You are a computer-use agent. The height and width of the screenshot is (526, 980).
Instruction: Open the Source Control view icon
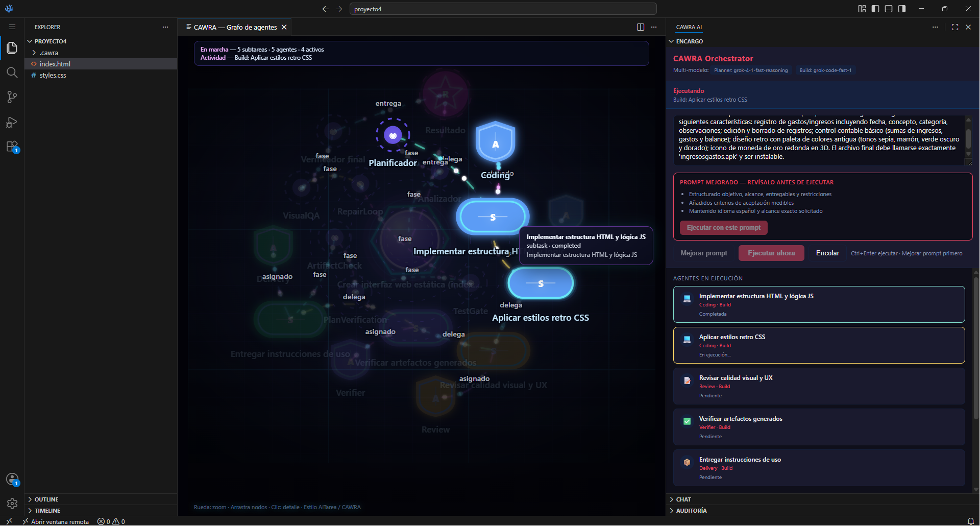click(12, 97)
